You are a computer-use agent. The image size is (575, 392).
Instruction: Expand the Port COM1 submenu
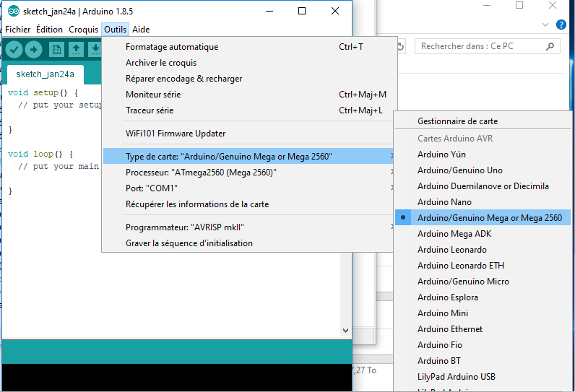(248, 188)
